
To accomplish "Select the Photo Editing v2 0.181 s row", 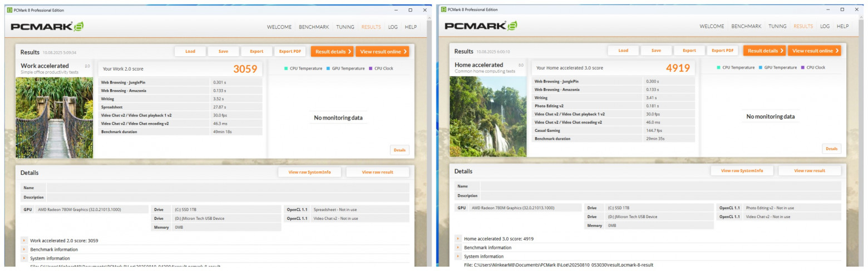I will pos(614,106).
